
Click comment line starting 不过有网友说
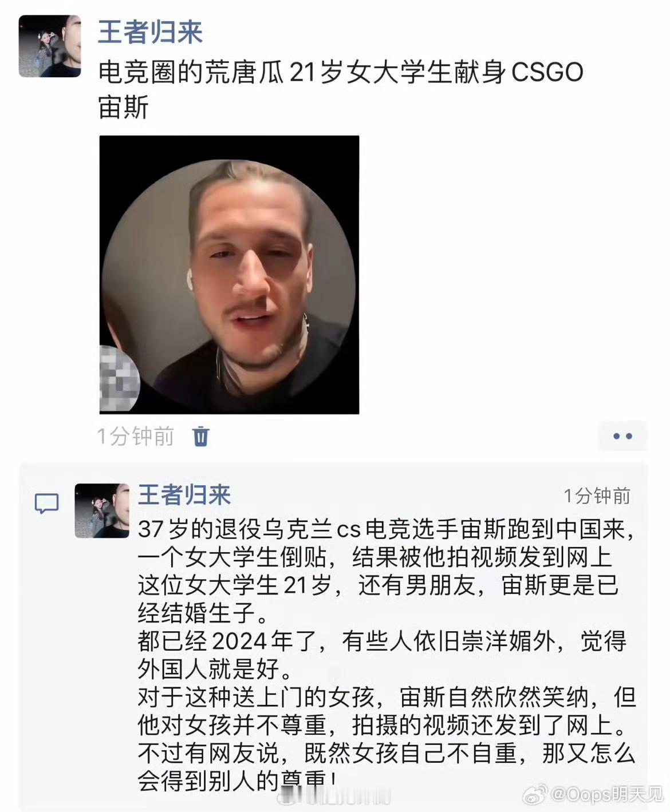point(387,753)
